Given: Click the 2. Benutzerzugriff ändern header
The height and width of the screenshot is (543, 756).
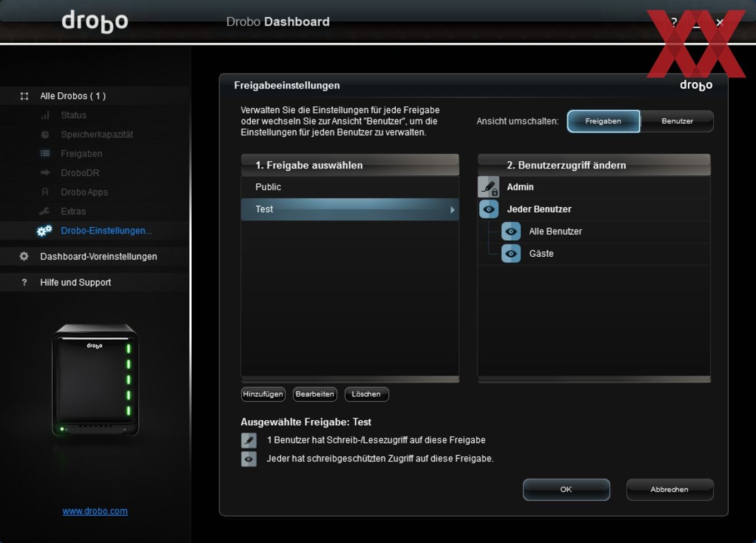Looking at the screenshot, I should [594, 165].
